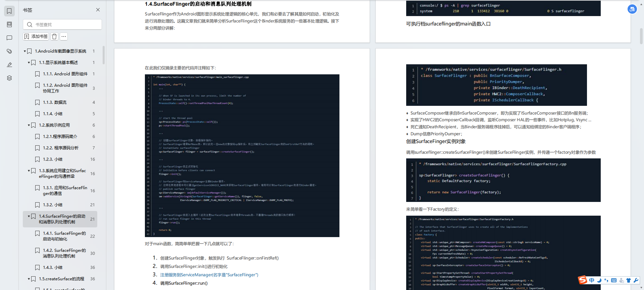Viewport: 644px width, 290px height.
Task: Select bookmark 1.1.4. 小结
Action: click(x=53, y=114)
